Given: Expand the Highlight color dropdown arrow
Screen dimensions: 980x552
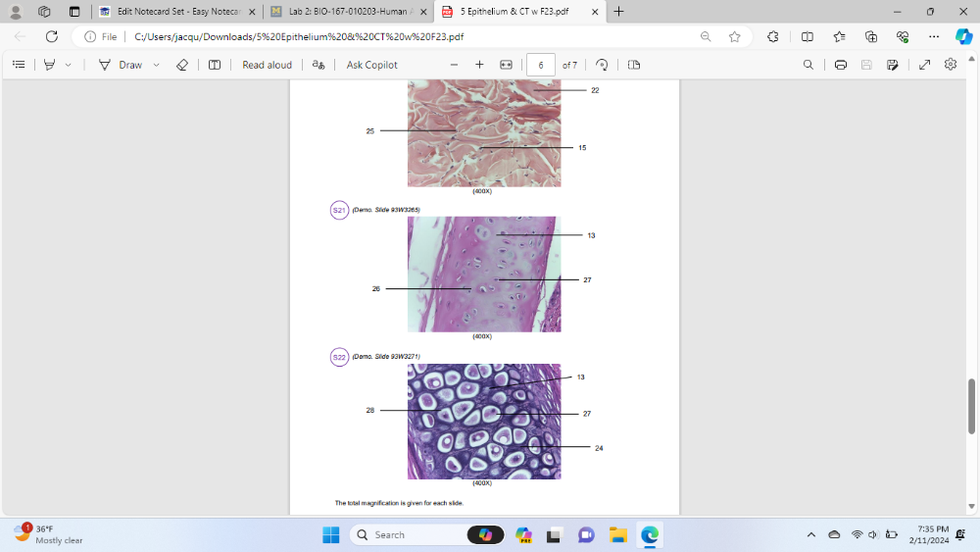Looking at the screenshot, I should click(68, 65).
